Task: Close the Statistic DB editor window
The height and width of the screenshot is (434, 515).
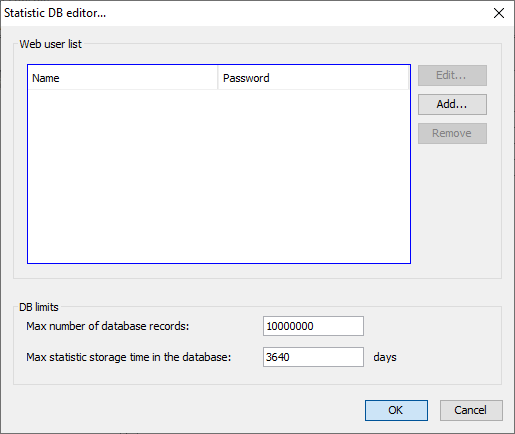Action: (499, 13)
